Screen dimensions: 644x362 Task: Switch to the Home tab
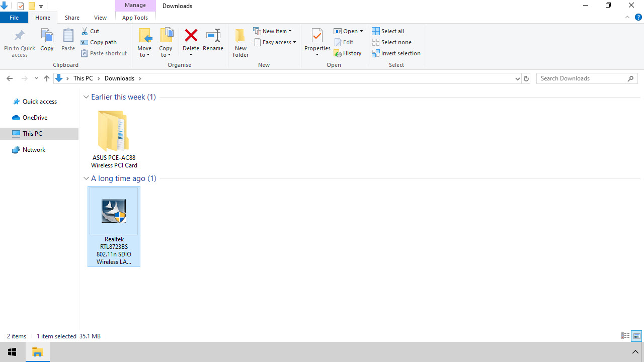(x=43, y=18)
